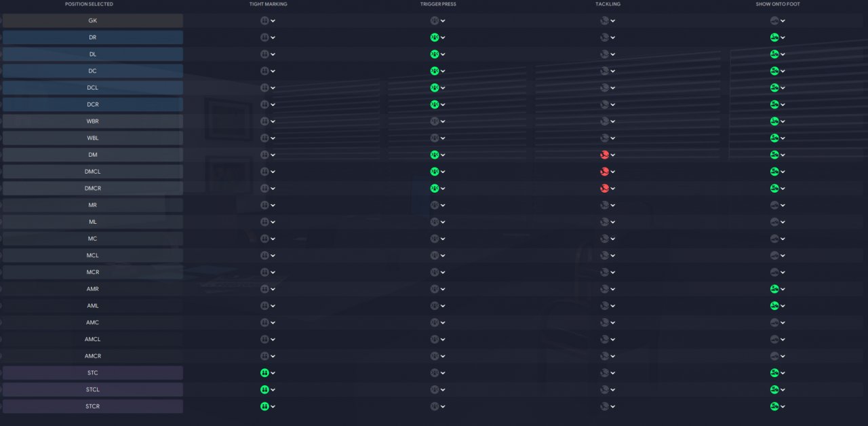The width and height of the screenshot is (868, 426).
Task: Select the ML position row
Action: coord(93,222)
